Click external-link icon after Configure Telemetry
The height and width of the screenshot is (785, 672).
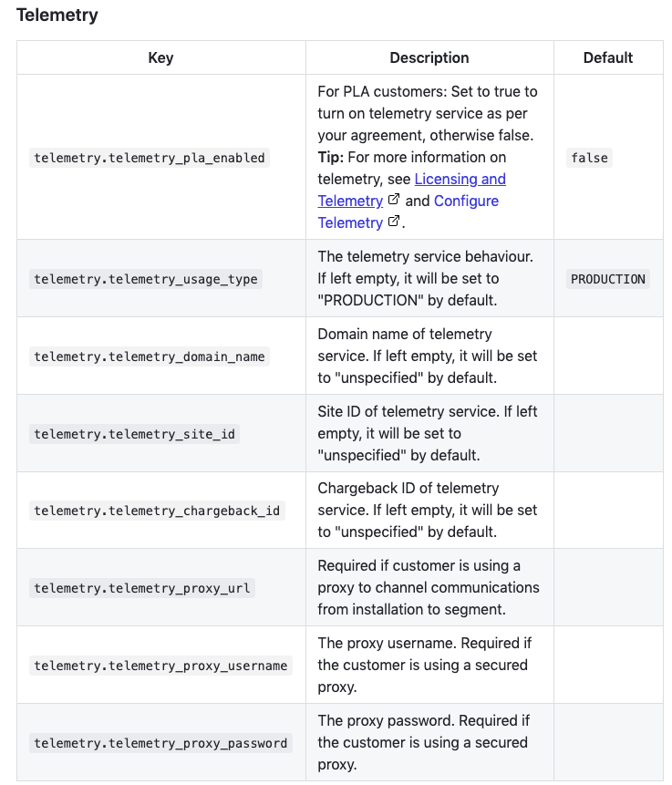coord(394,222)
